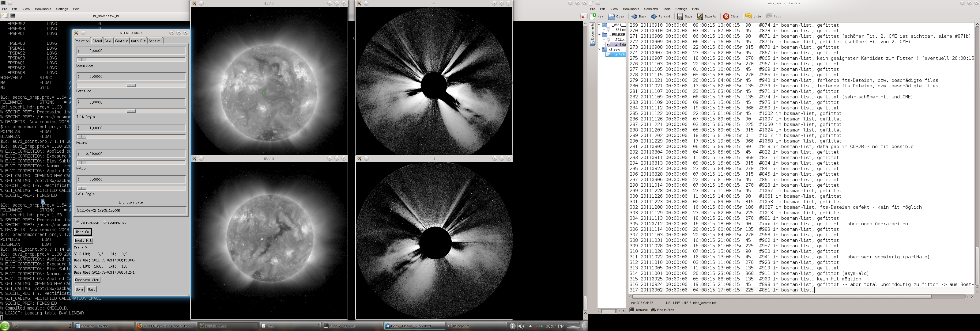980x331 pixels.
Task: Open Bookmarks menu in the terminal window
Action: point(43,9)
